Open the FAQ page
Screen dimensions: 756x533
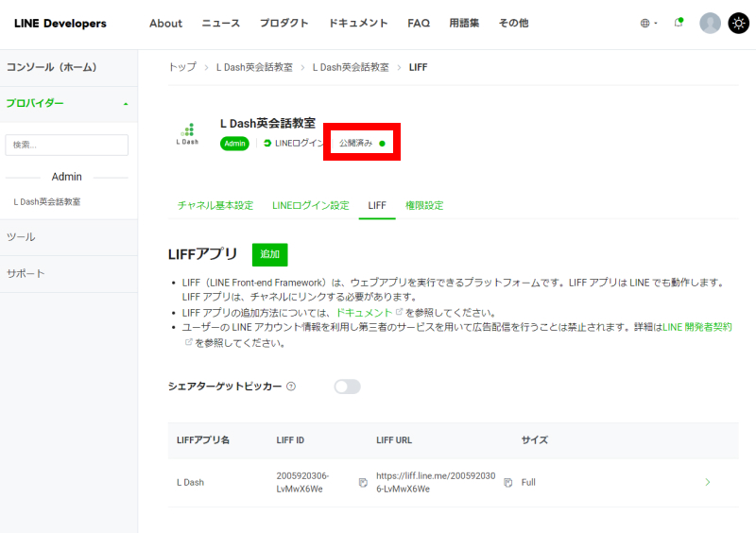point(419,23)
